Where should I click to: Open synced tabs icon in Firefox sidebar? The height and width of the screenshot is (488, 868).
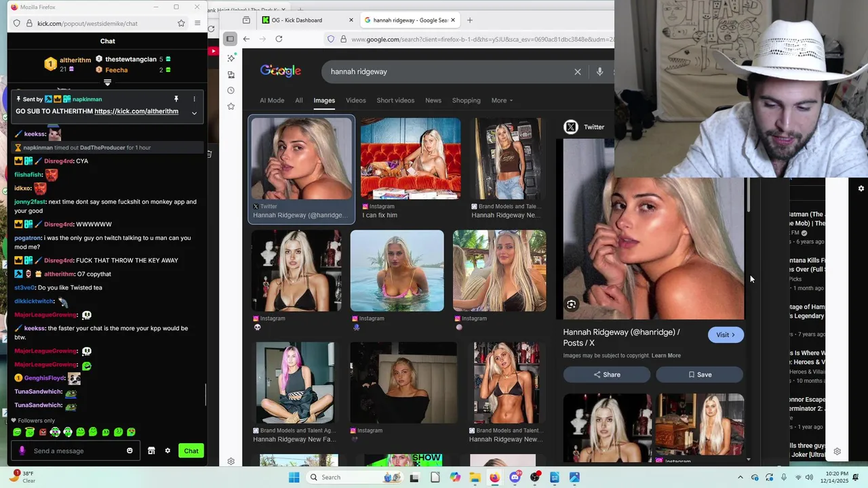(231, 75)
